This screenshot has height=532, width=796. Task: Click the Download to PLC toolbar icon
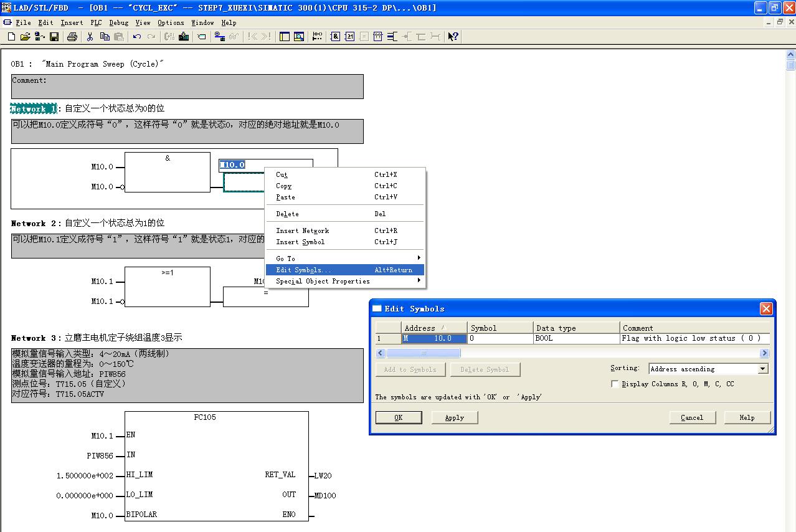pos(184,37)
